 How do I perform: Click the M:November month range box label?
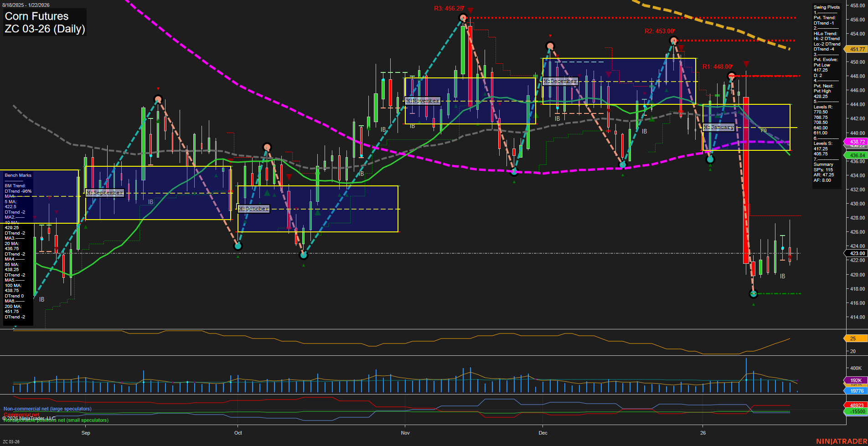pos(422,101)
